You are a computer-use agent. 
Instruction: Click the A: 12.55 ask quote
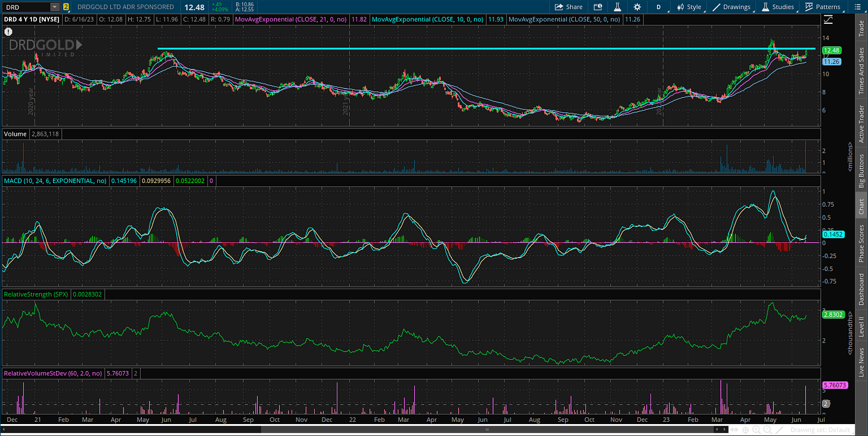coord(245,10)
